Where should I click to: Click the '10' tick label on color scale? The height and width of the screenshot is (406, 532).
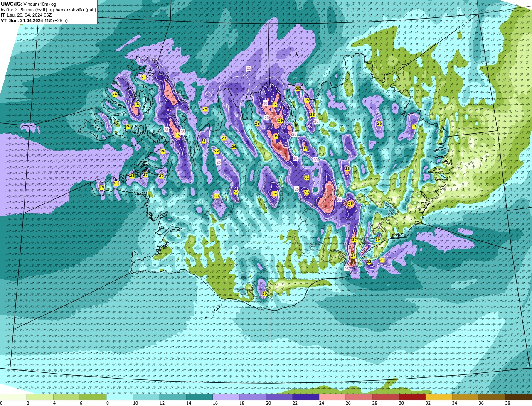tap(135, 403)
